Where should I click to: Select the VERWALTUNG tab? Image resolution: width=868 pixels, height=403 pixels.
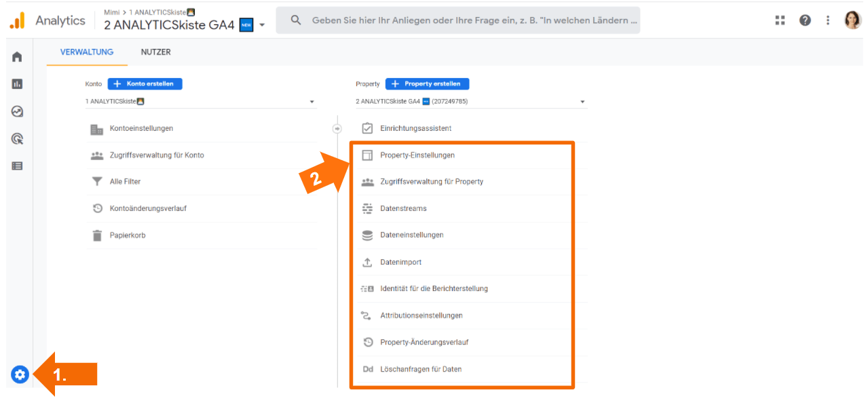pos(87,52)
